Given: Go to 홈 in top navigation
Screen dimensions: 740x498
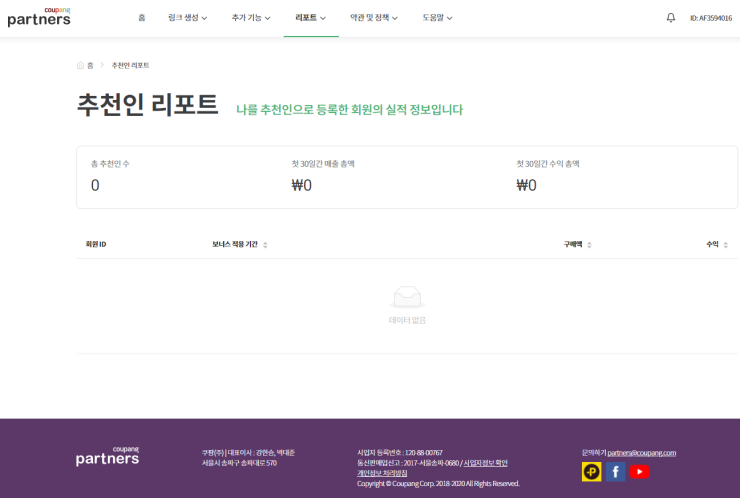Looking at the screenshot, I should click(142, 18).
